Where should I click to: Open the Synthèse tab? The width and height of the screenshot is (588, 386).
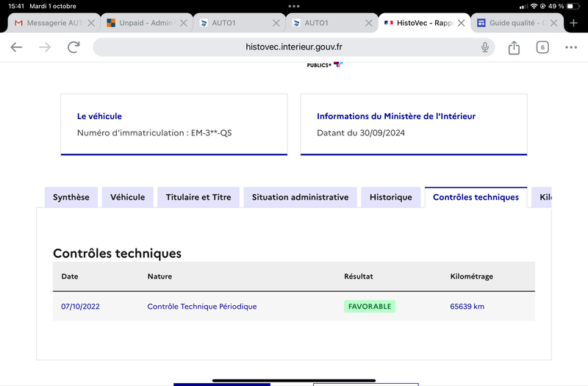71,197
